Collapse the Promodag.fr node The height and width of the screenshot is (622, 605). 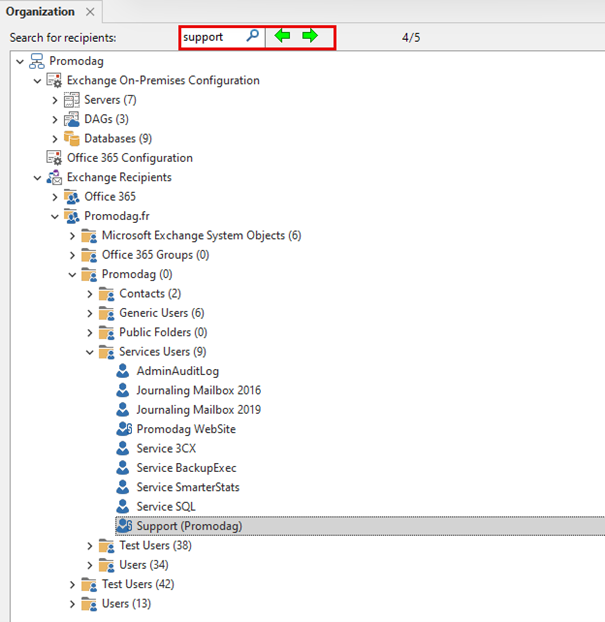[x=55, y=217]
